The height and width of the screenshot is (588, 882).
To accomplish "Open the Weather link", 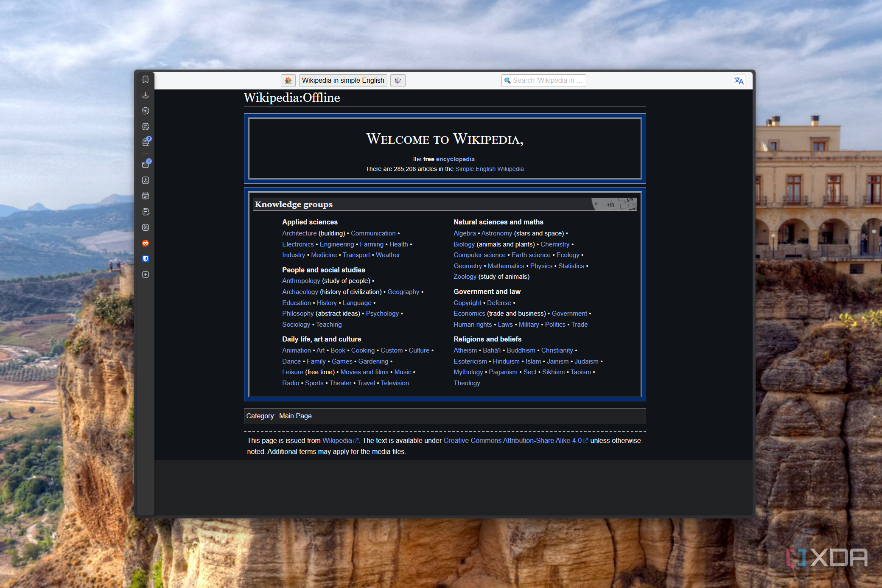I will pyautogui.click(x=388, y=255).
